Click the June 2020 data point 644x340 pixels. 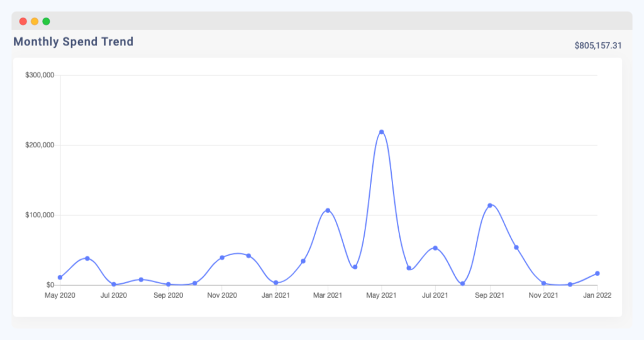[x=87, y=258]
